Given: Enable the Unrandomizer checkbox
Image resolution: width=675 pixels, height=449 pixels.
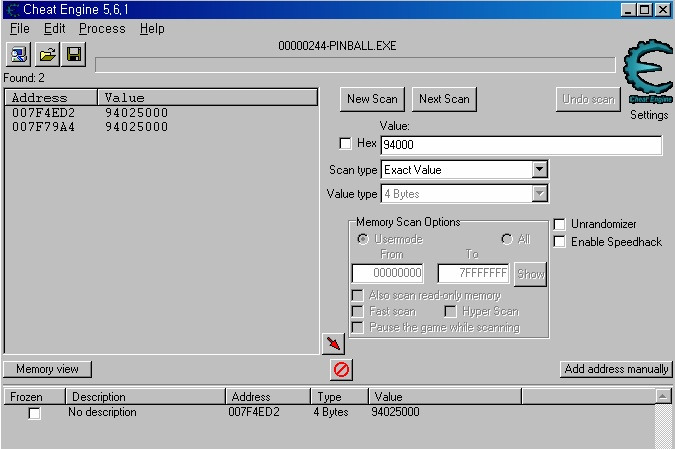Looking at the screenshot, I should tap(559, 224).
